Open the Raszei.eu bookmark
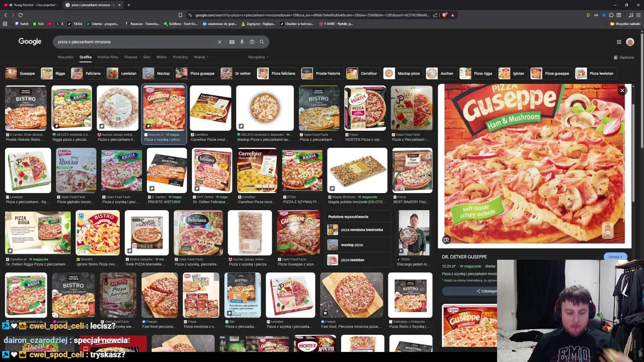 click(x=143, y=24)
